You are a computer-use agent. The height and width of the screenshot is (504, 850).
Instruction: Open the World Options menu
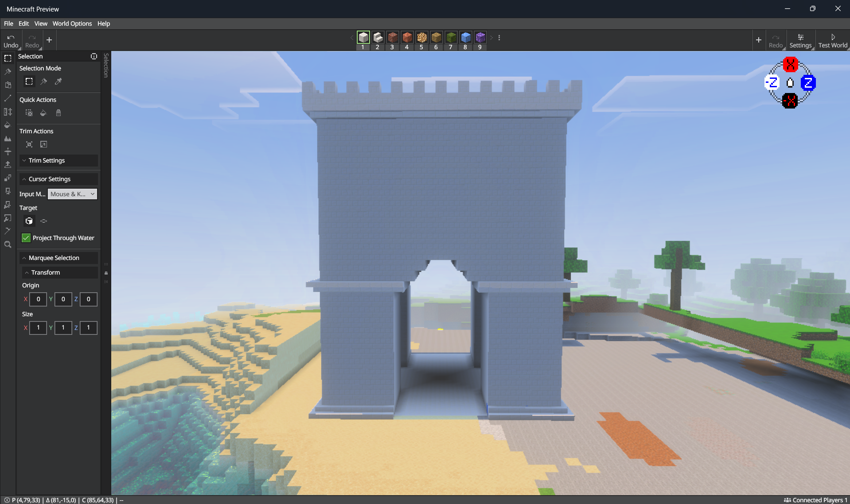pos(72,23)
